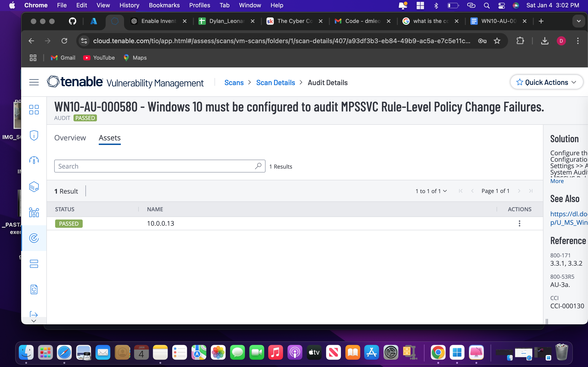Click the three-dot actions menu for 10.0.0.13
Screen dimensions: 588x367
(519, 223)
